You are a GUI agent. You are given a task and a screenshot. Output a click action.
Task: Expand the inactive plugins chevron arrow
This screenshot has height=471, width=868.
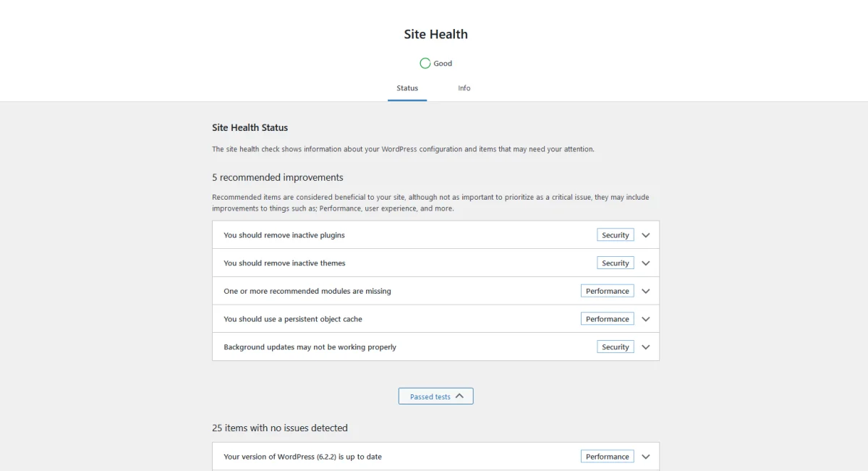coord(646,235)
